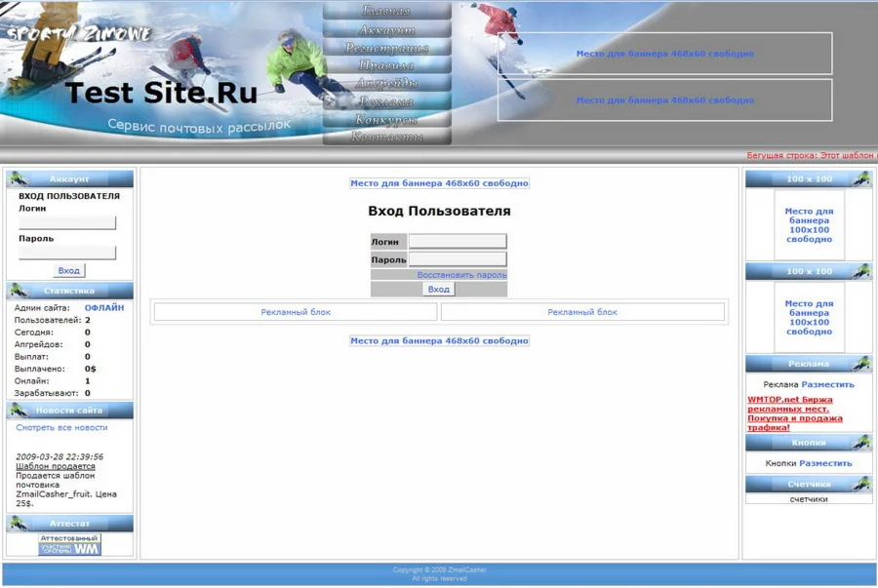878x588 pixels.
Task: Click the skier icon in Статистика header
Action: click(x=20, y=291)
